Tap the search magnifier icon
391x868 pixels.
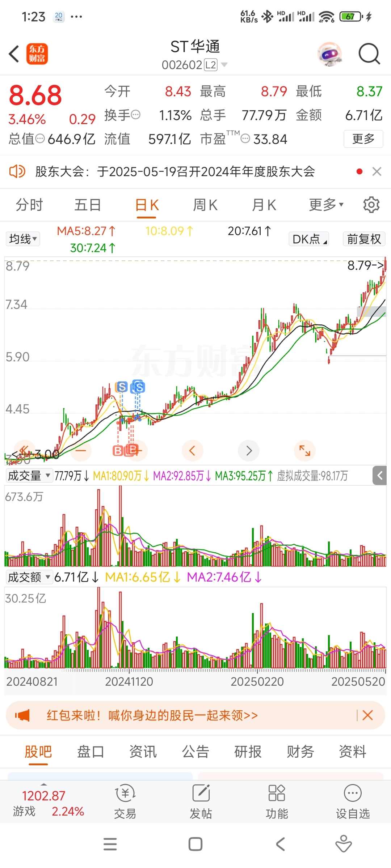pyautogui.click(x=369, y=54)
